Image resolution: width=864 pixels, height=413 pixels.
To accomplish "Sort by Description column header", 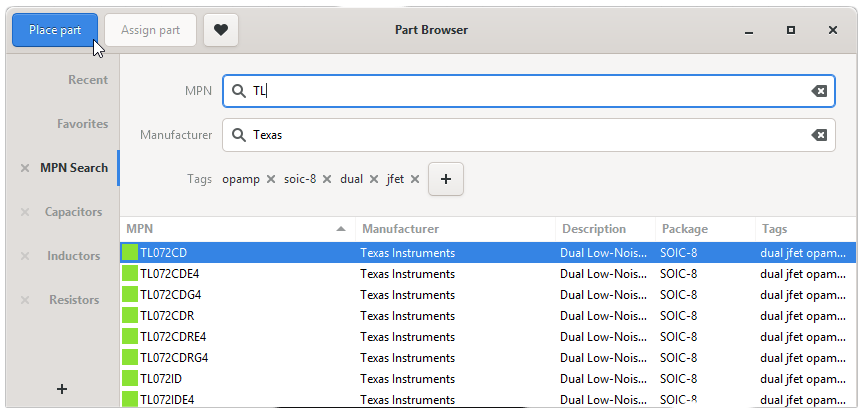I will pos(606,229).
